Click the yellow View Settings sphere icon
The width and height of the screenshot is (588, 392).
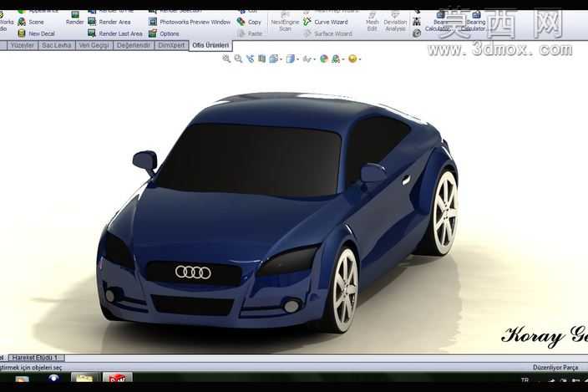click(352, 59)
